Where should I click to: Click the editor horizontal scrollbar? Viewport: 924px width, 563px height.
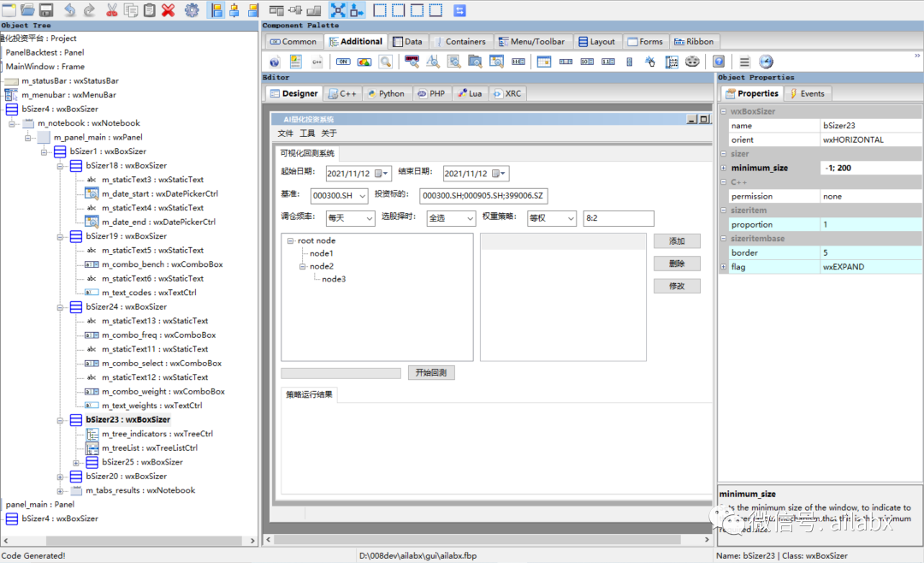[477, 539]
